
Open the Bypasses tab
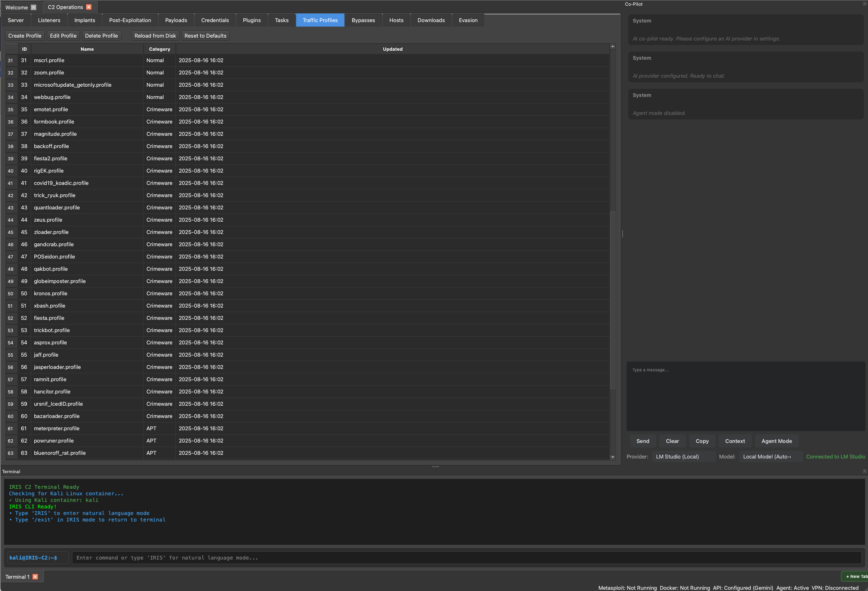pos(363,20)
